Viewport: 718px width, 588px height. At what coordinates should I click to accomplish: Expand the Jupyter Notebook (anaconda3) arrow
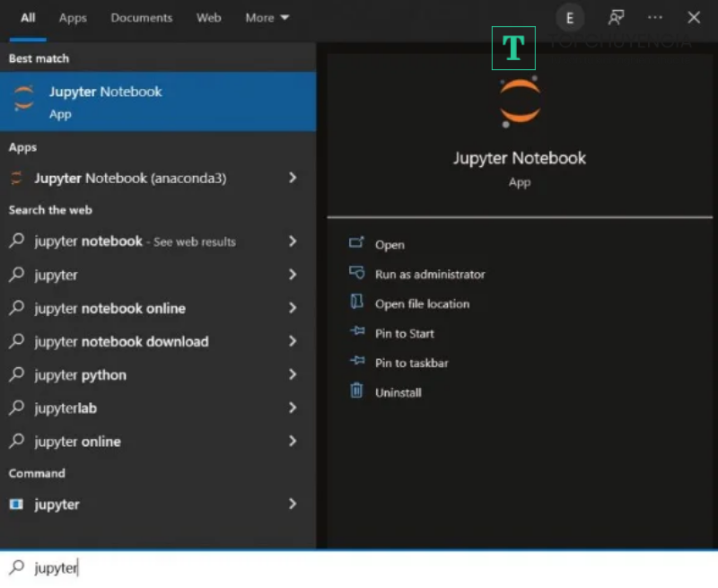pyautogui.click(x=293, y=178)
